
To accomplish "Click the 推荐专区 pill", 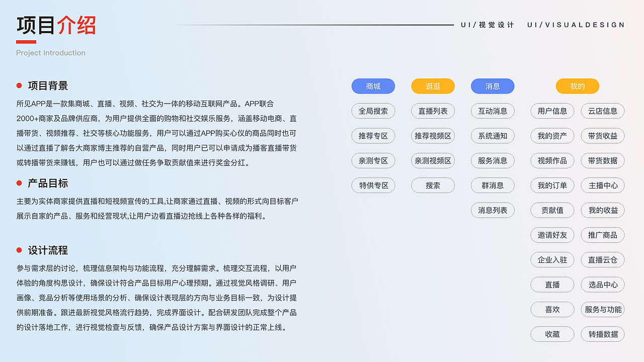I will pyautogui.click(x=373, y=136).
